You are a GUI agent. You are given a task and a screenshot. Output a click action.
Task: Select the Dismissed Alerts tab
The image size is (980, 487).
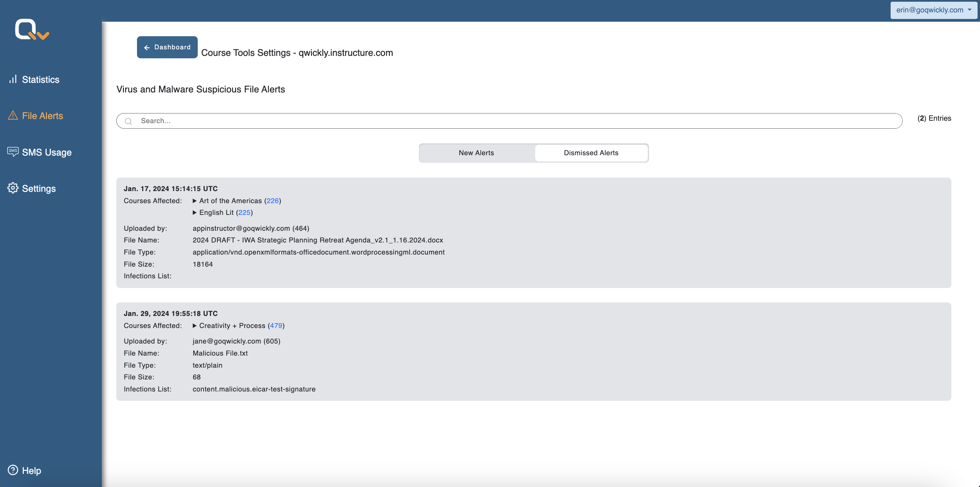tap(591, 153)
